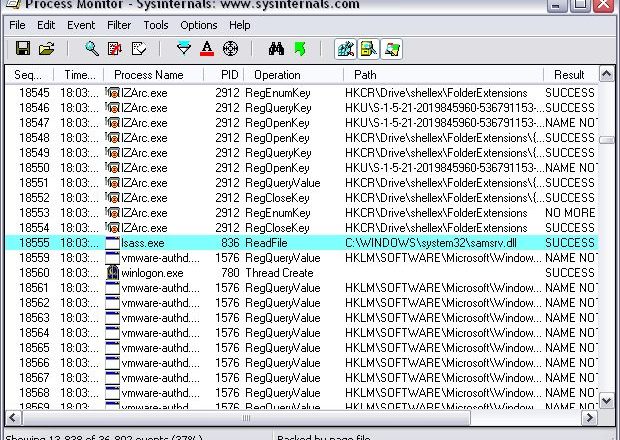Click the PID column header
Screen dimensions: 620x440
tap(224, 75)
